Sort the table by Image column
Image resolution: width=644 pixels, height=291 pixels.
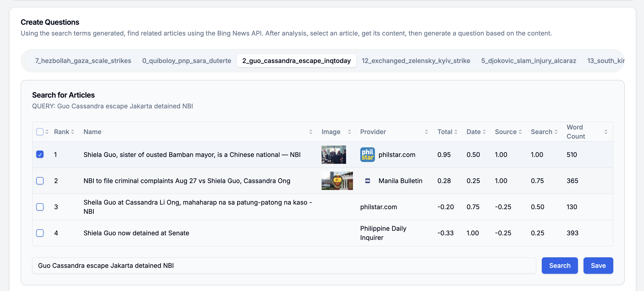click(349, 132)
